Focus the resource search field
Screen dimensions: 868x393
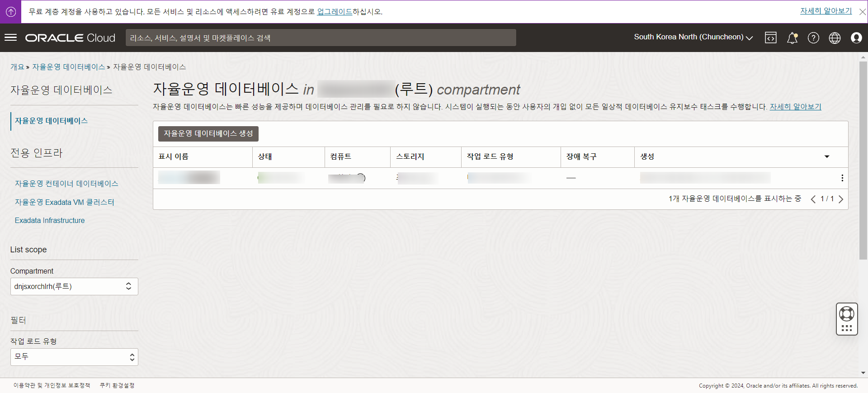[321, 38]
